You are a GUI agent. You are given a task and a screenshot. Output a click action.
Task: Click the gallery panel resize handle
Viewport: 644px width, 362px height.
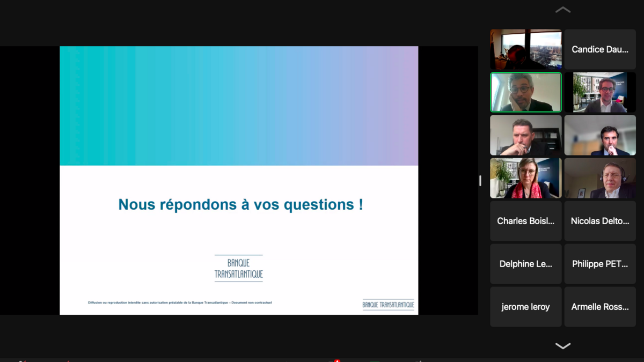[x=480, y=181]
